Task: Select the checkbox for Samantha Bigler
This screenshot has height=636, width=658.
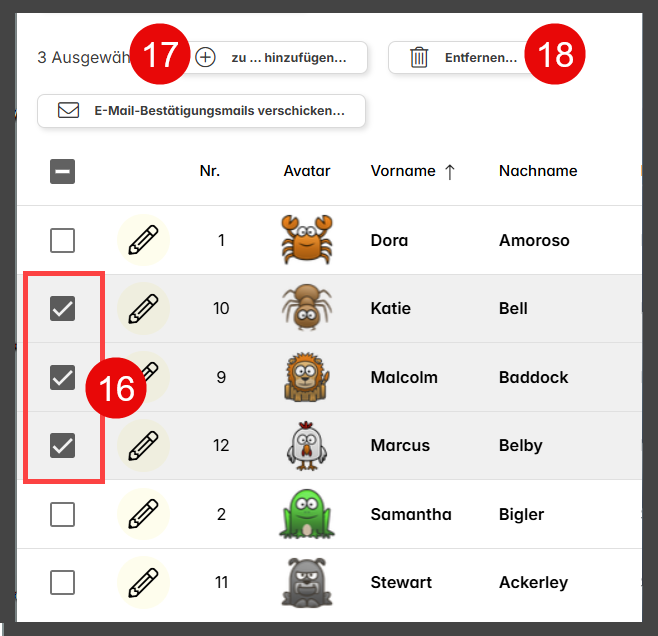Action: (63, 514)
